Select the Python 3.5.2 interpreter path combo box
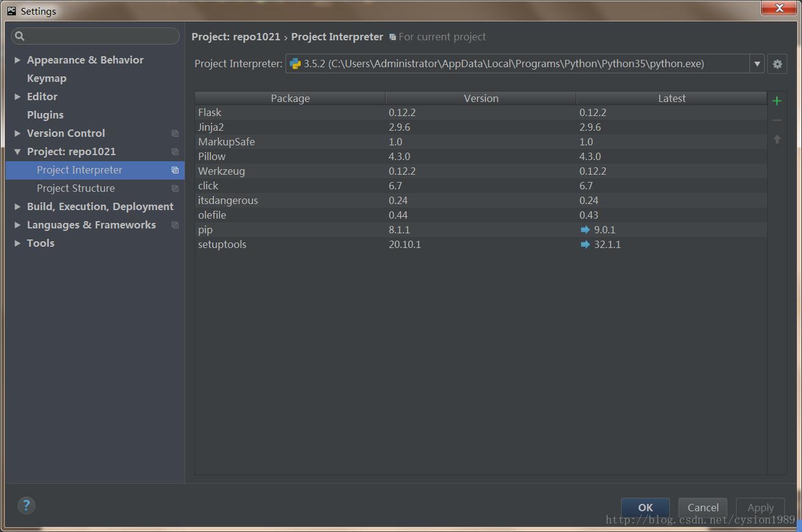Image resolution: width=802 pixels, height=532 pixels. coord(524,64)
